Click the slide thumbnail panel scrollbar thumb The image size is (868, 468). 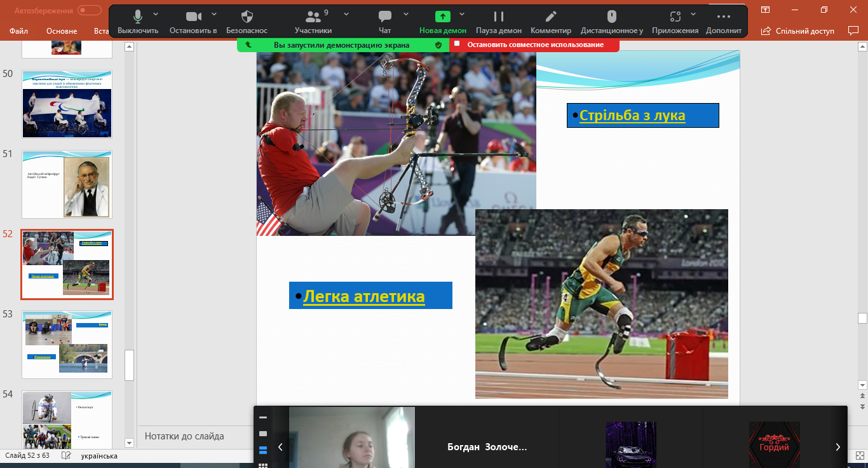click(130, 365)
